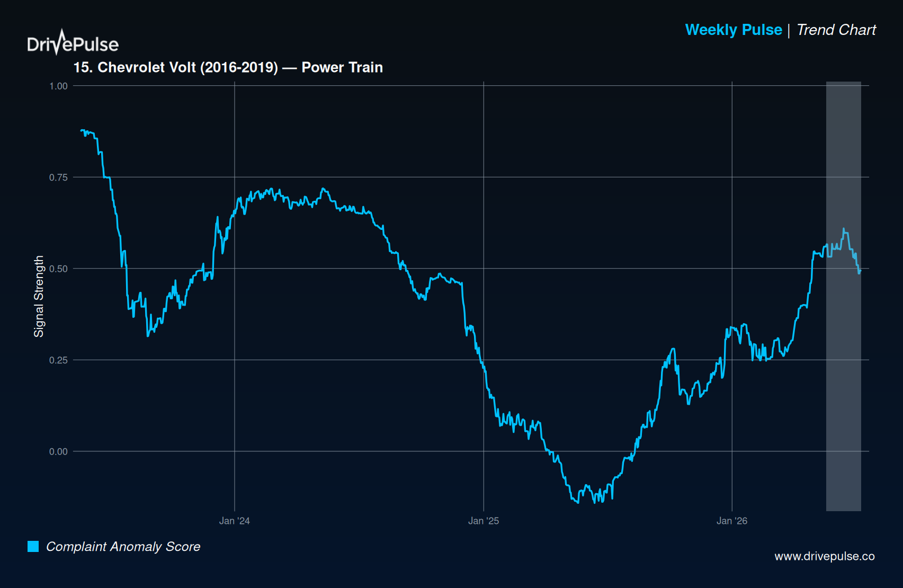Click the 0.25 y-axis value
The height and width of the screenshot is (588, 903).
click(x=58, y=360)
